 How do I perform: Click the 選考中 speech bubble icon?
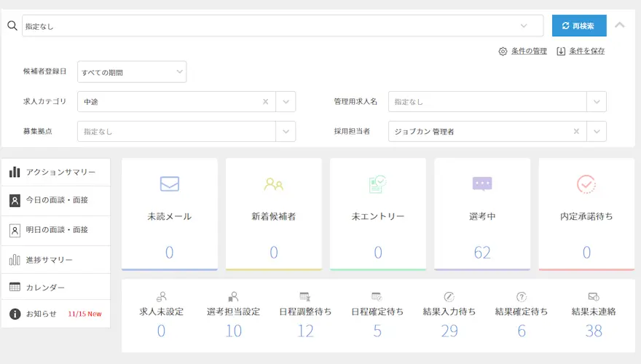[482, 184]
